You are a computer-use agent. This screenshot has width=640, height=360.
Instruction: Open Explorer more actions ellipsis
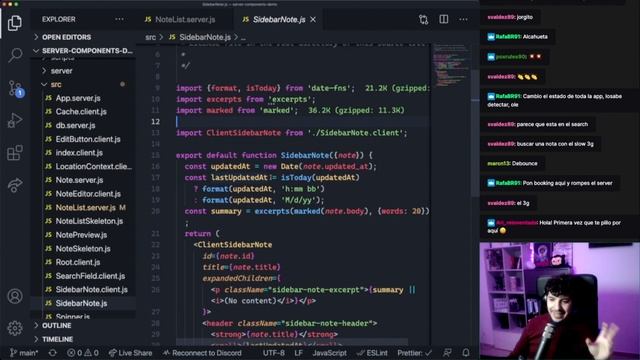119,19
